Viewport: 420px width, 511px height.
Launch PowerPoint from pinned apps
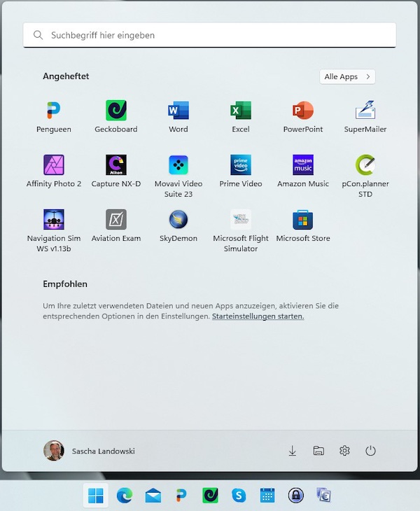(x=303, y=117)
